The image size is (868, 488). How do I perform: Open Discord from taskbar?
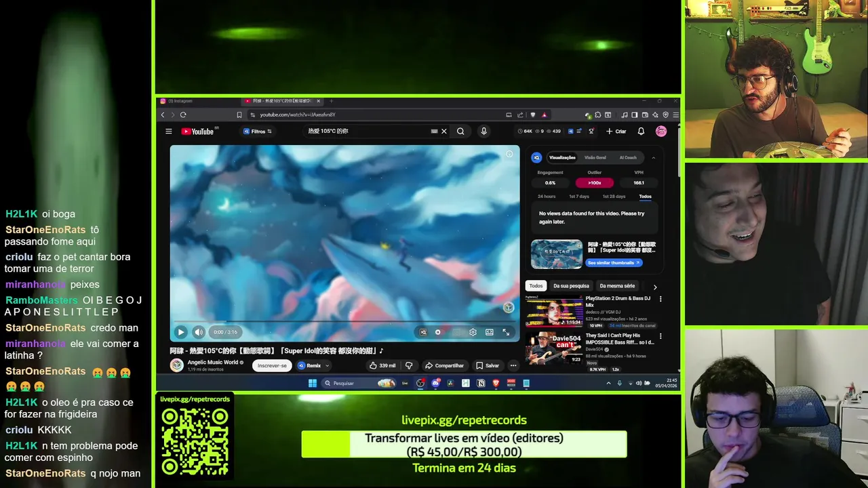pyautogui.click(x=435, y=383)
